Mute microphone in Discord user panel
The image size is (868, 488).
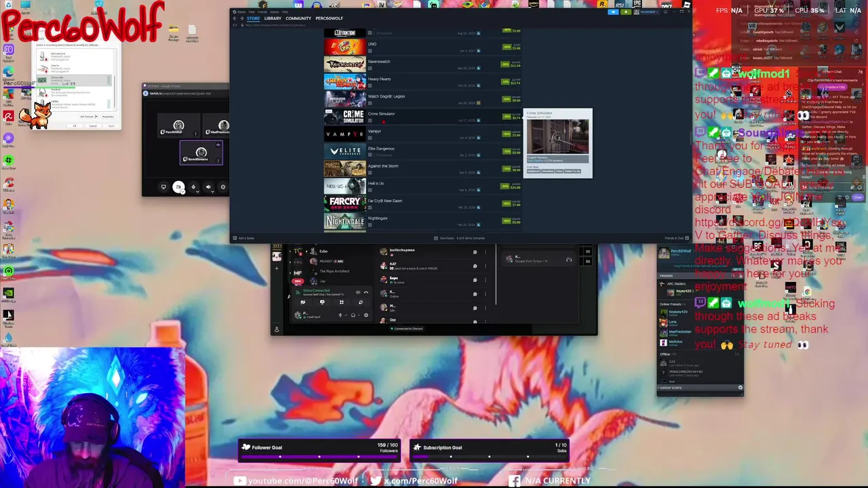[x=340, y=315]
